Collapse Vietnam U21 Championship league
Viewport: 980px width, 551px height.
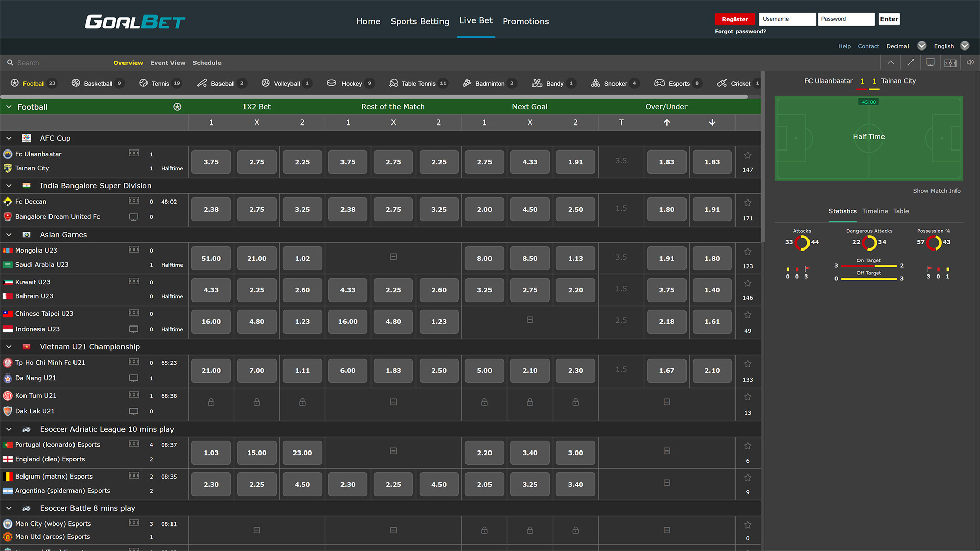[x=9, y=347]
